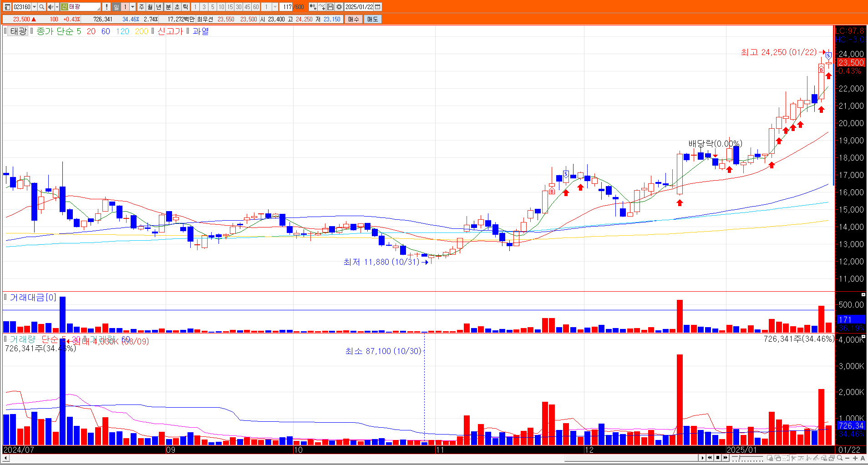Screen dimensions: 868x465
Task: Click the dotted range-select chart icon
Action: tap(786, 458)
